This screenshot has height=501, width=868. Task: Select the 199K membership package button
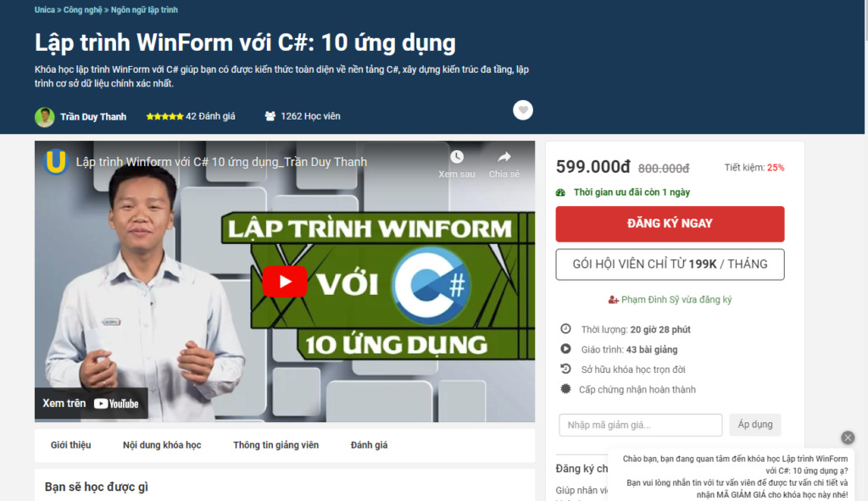[670, 264]
